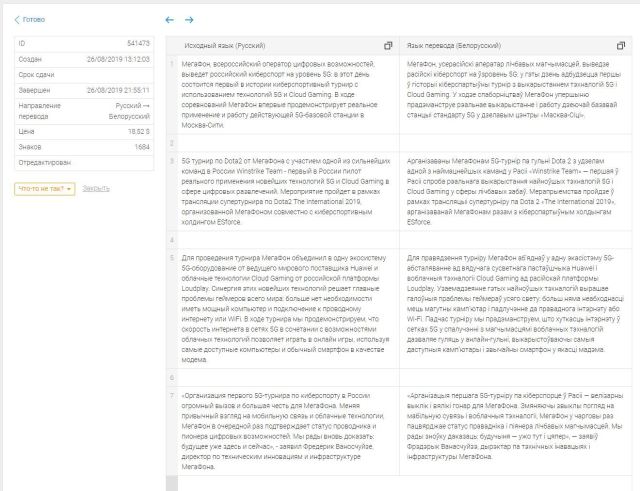Viewport: 640px width, 491px height.
Task: Select the price value 18.52 $
Action: [139, 131]
